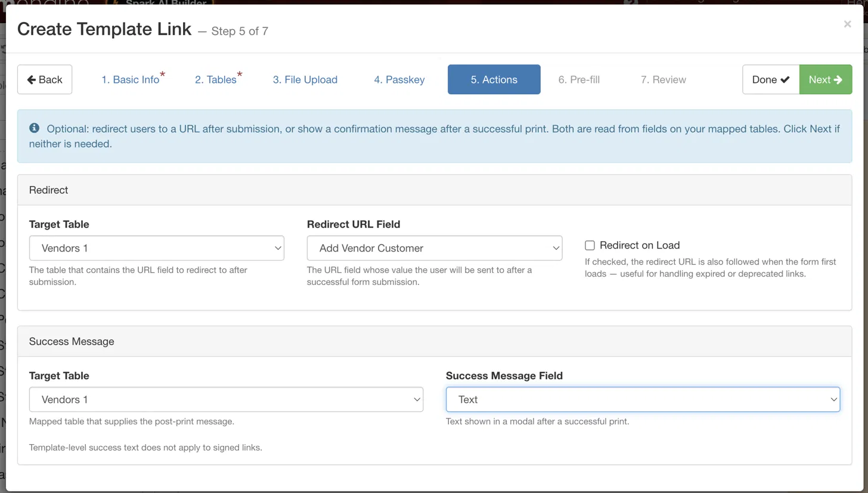
Task: Advance with the green Next button
Action: [x=826, y=79]
